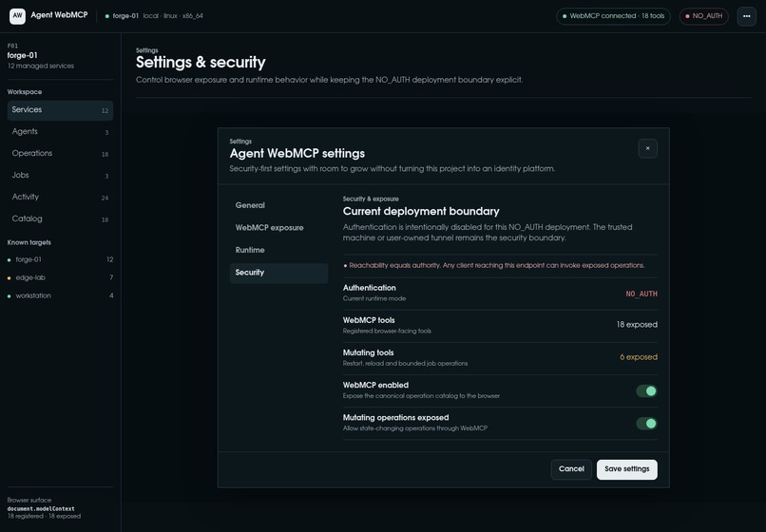Toggle the WebMCP enabled switch

pyautogui.click(x=646, y=390)
